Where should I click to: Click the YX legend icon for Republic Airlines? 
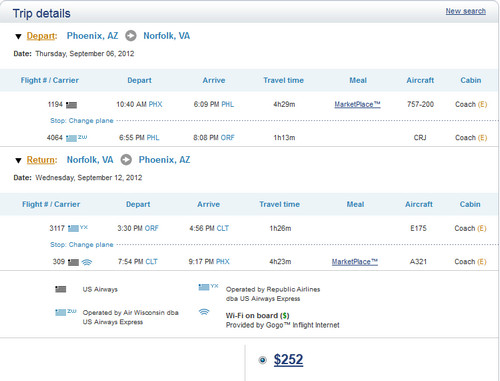208,287
